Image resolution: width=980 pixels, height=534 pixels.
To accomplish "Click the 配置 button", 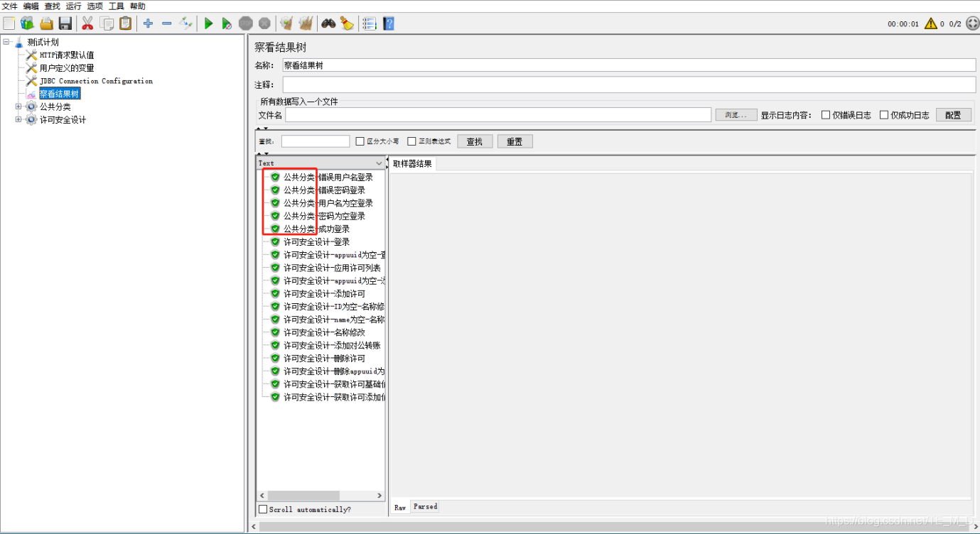I will pyautogui.click(x=953, y=115).
